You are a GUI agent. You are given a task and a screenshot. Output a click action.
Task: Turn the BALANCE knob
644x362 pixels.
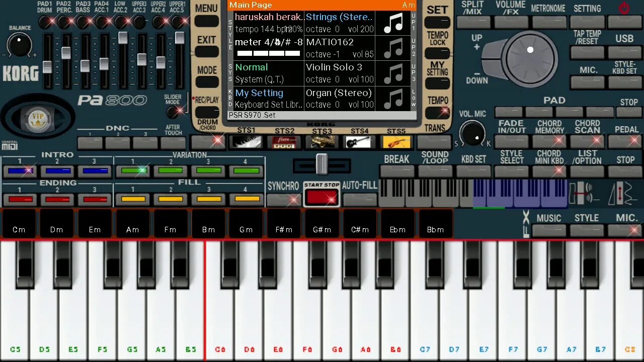point(20,45)
